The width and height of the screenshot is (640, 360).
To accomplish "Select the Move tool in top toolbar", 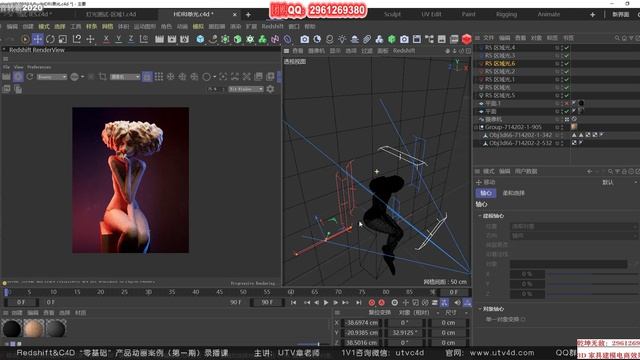I will point(38,39).
